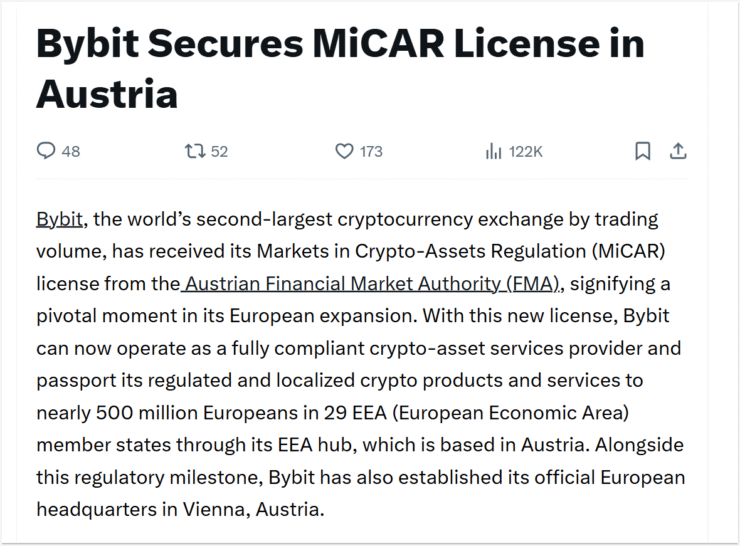Click the 52 reposts count

219,151
